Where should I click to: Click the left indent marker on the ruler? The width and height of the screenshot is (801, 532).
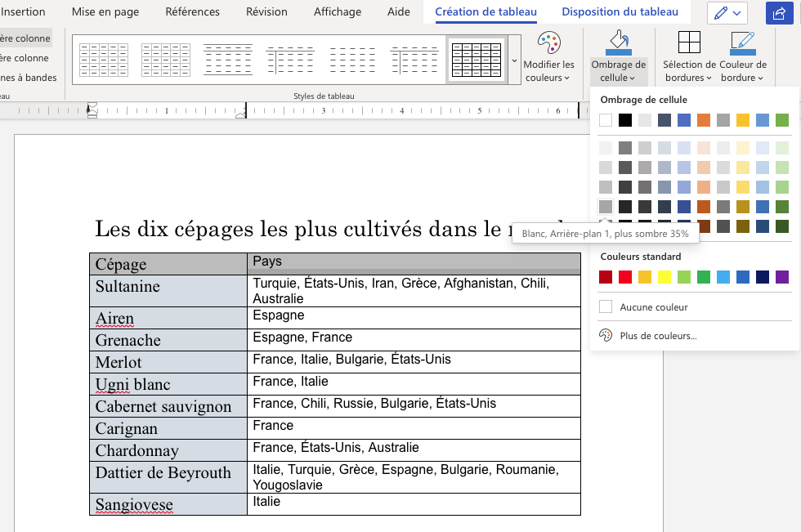[92, 110]
